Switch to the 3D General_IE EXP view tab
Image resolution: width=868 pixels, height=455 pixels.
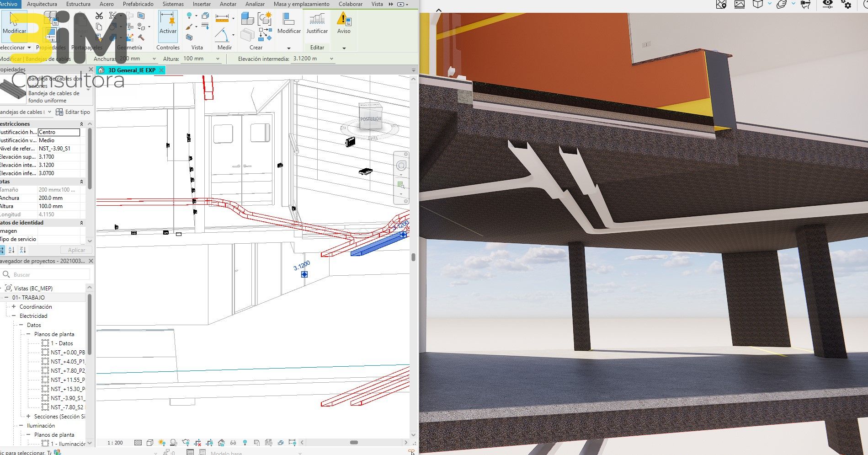132,70
